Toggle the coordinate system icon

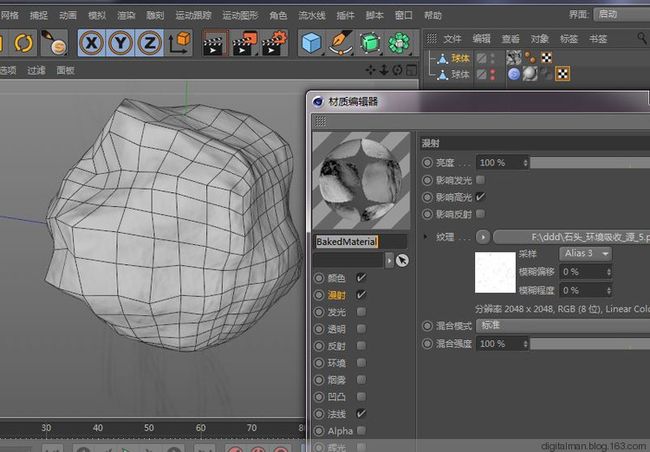coord(179,43)
